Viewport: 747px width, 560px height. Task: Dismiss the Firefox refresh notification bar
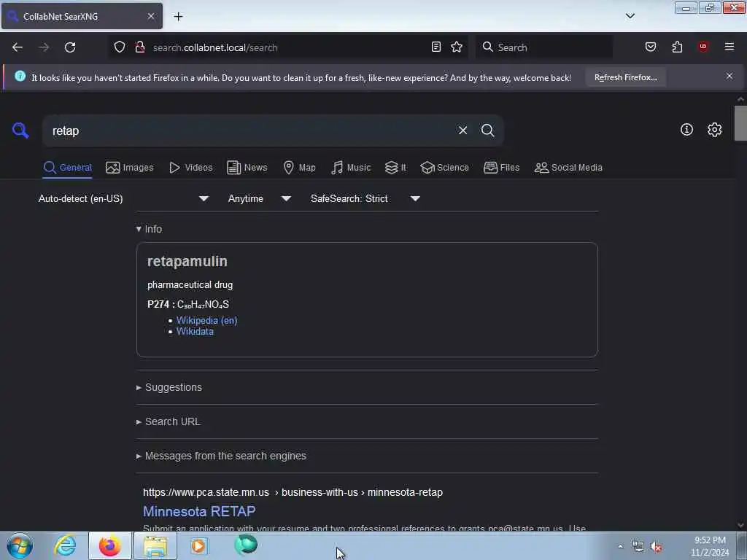729,76
